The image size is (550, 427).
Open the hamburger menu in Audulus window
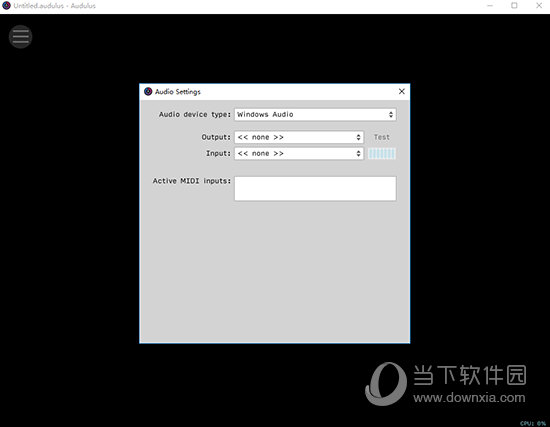pyautogui.click(x=20, y=36)
